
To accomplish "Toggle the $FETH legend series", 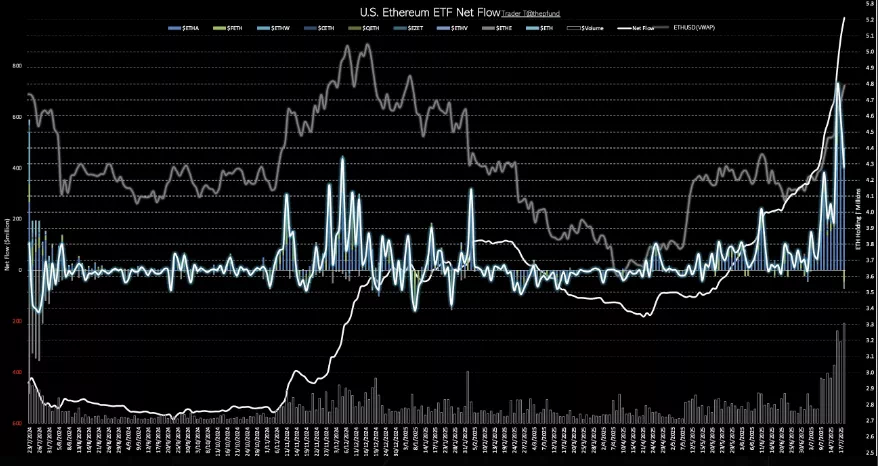I will (x=227, y=27).
